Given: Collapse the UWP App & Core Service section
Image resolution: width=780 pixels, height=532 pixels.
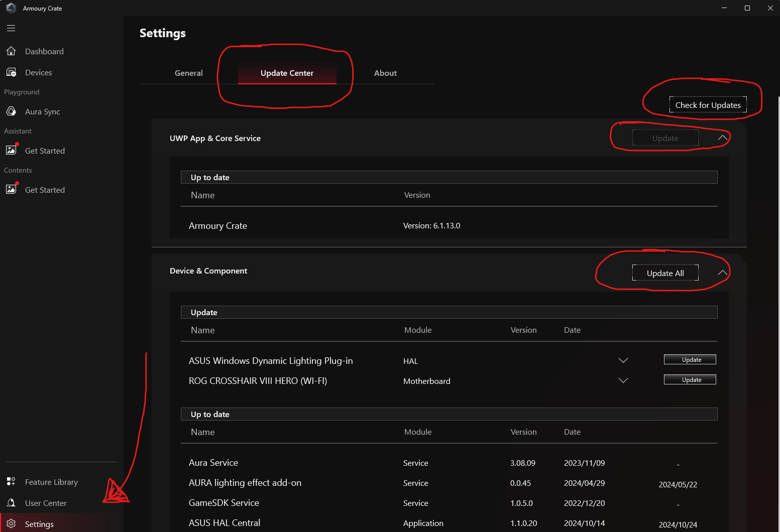Looking at the screenshot, I should coord(723,138).
